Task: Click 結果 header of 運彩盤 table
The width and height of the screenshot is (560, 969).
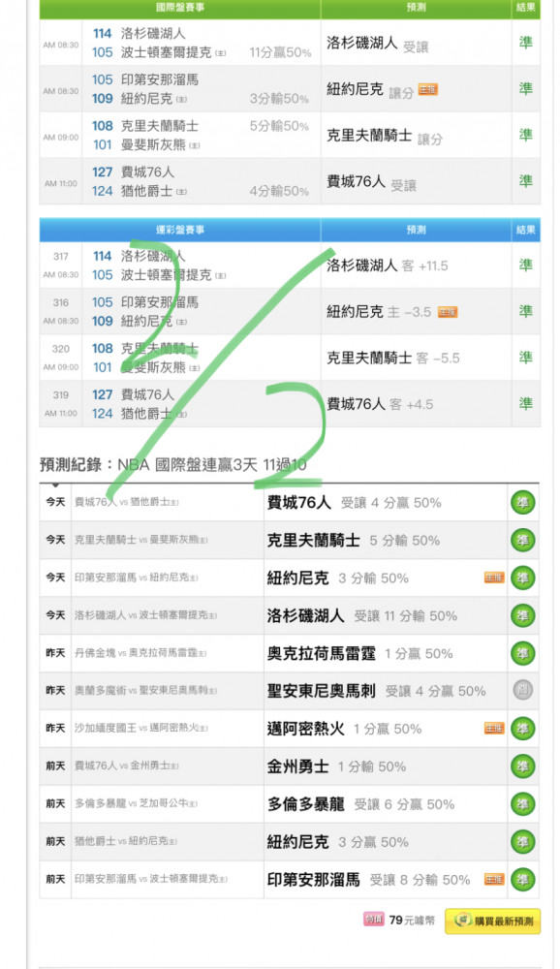Action: coord(526,230)
